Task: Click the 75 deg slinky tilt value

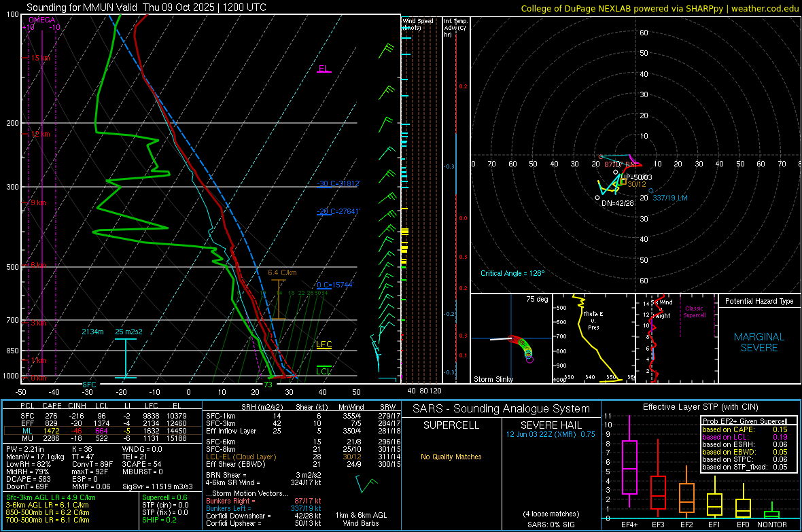Action: (537, 299)
